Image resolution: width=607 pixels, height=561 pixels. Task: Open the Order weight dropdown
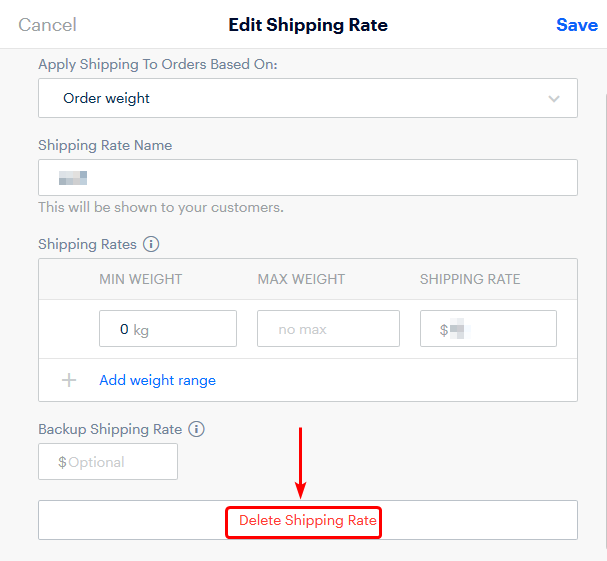pyautogui.click(x=308, y=98)
